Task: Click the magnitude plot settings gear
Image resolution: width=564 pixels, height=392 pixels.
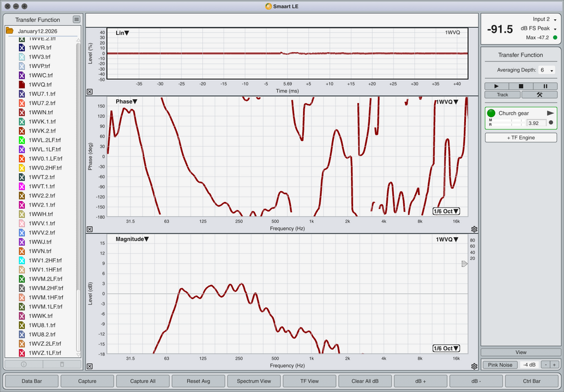Action: point(474,366)
